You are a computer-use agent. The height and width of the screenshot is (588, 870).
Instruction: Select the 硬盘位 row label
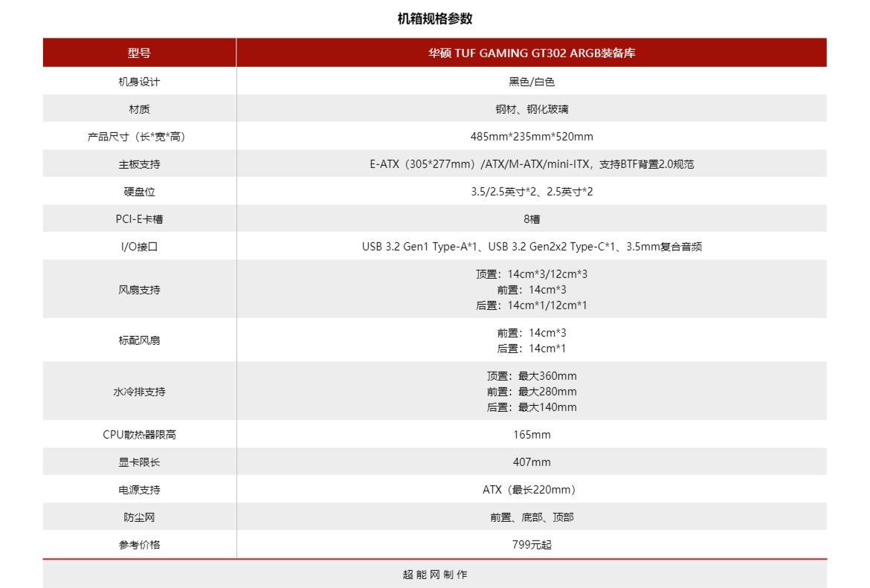(139, 192)
